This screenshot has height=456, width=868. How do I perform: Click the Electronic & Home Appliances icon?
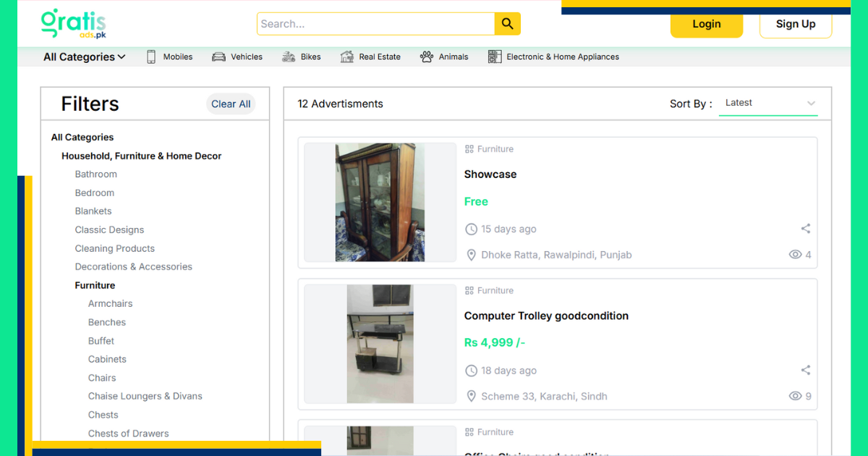495,56
